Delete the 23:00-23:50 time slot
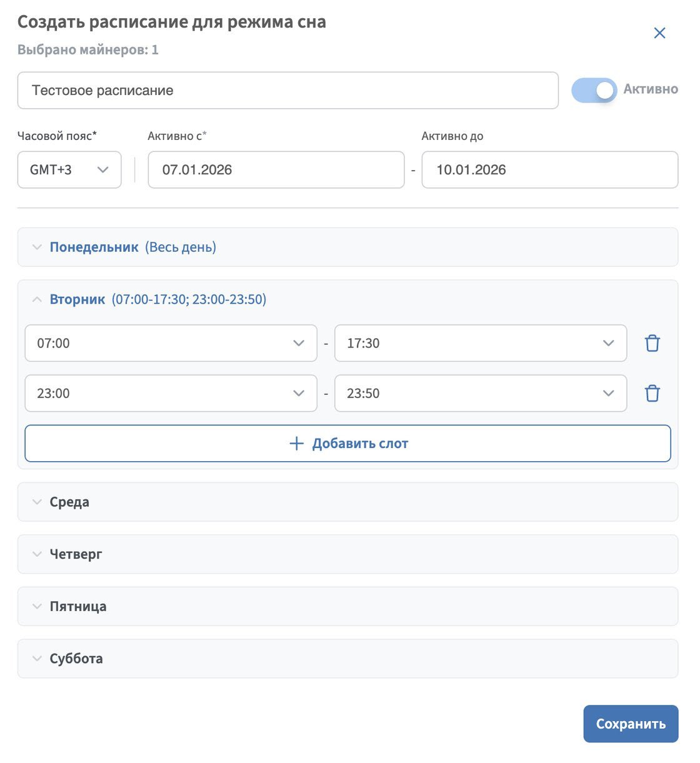Image resolution: width=700 pixels, height=763 pixels. (652, 393)
